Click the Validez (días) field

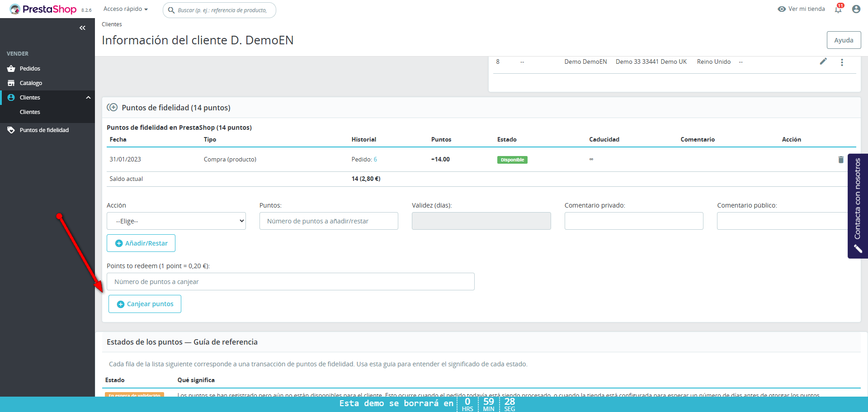[x=481, y=221]
